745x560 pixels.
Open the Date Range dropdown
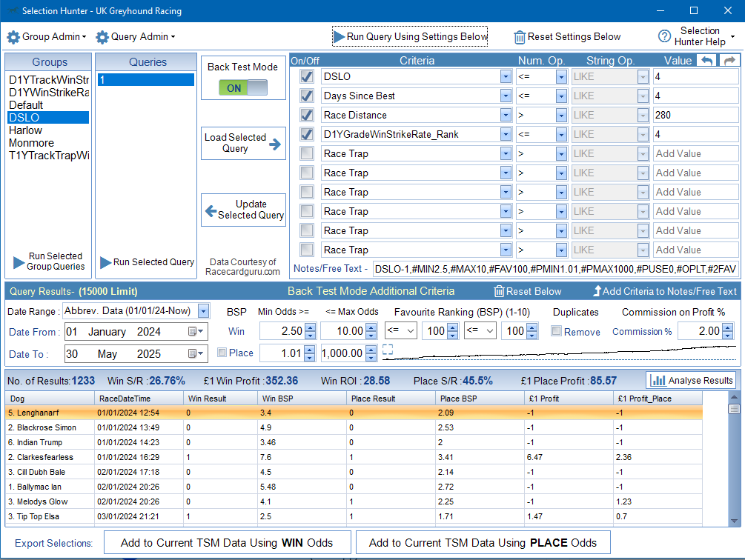203,311
